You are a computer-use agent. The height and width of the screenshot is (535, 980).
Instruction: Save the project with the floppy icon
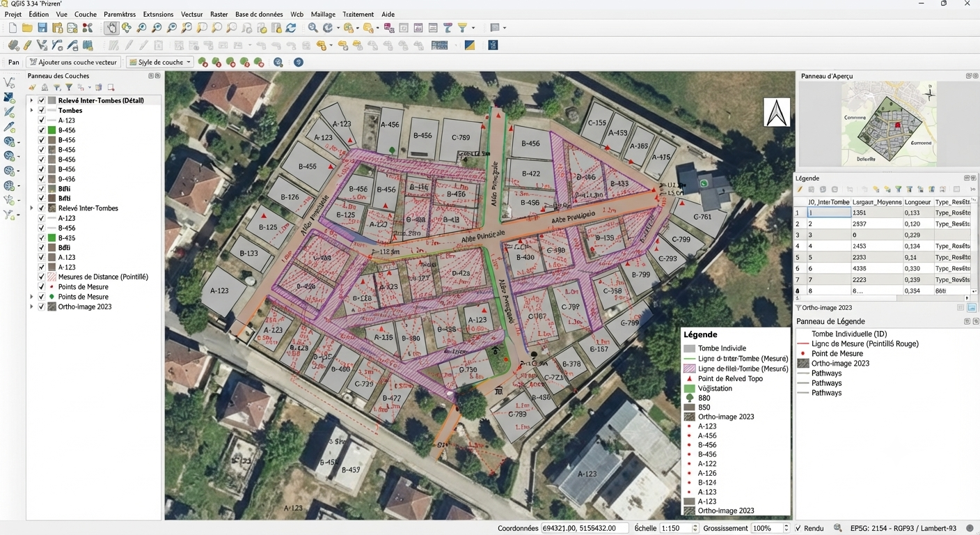42,28
